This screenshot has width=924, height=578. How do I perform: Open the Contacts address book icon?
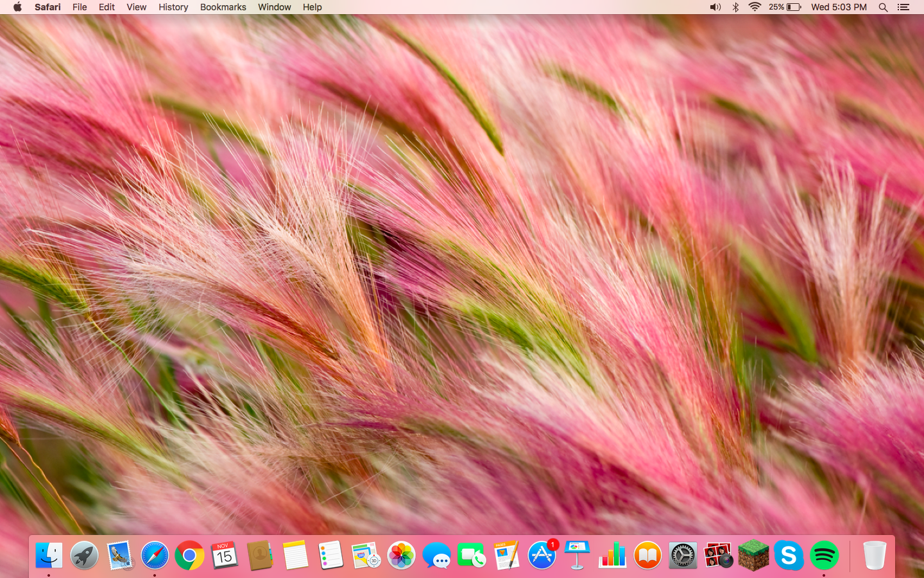[x=260, y=556]
